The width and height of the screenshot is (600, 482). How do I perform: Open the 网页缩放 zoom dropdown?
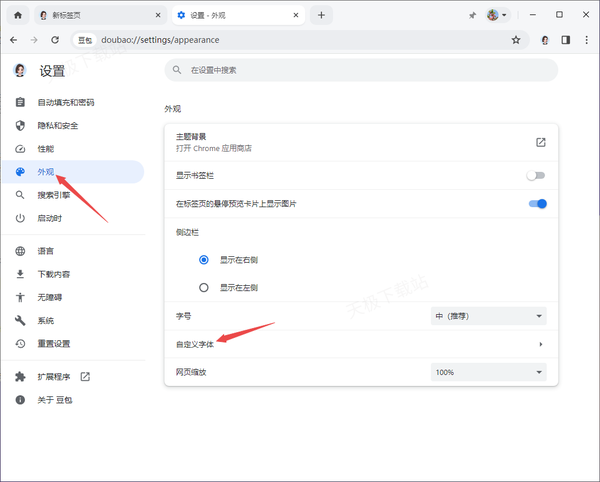tap(488, 372)
